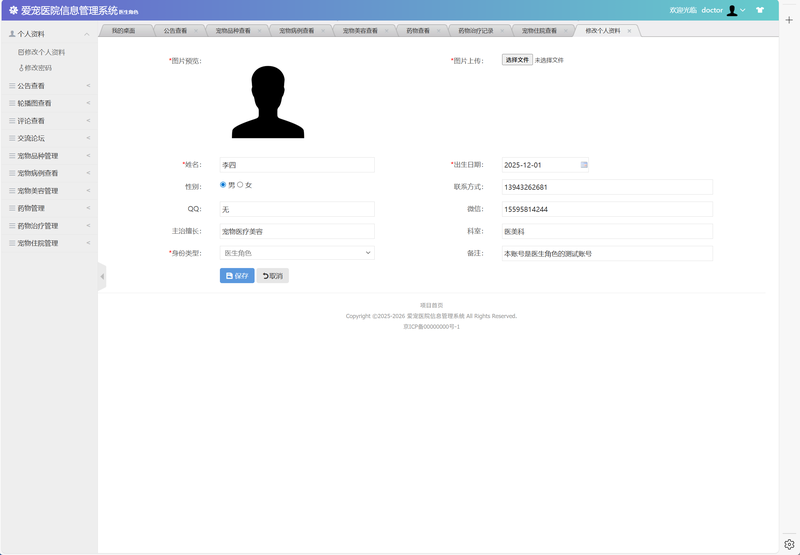The width and height of the screenshot is (800, 555).
Task: Collapse the sidebar using the arrow handle
Action: pyautogui.click(x=102, y=276)
